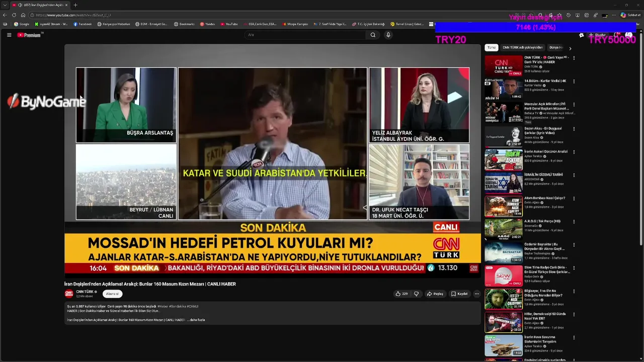This screenshot has height=362, width=644.
Task: Open 'İSRAİL'İN GİZEMLİ TARİHİ' video title
Action: click(x=543, y=174)
